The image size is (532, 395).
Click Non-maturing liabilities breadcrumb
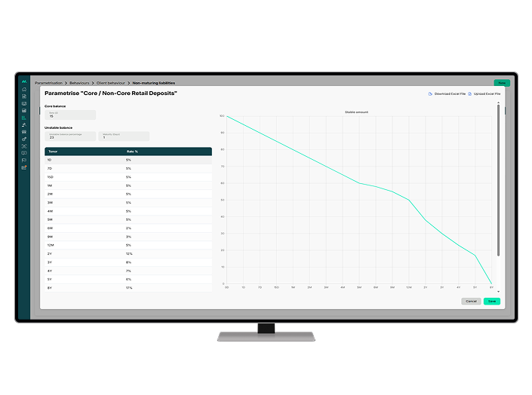(154, 83)
